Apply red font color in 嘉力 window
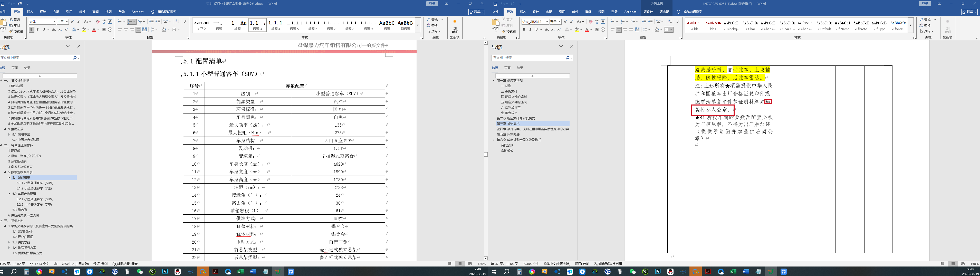The image size is (980, 276). coord(94,30)
